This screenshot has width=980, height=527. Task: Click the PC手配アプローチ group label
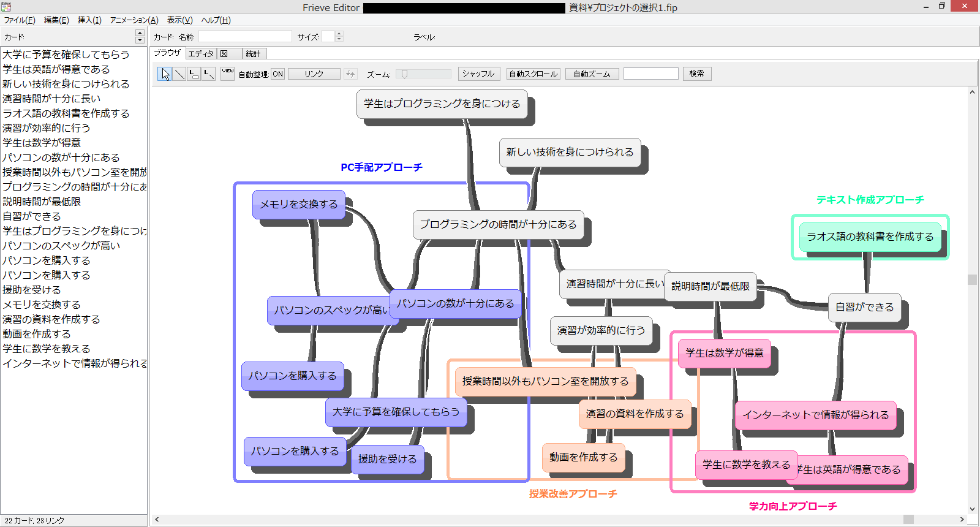click(382, 167)
